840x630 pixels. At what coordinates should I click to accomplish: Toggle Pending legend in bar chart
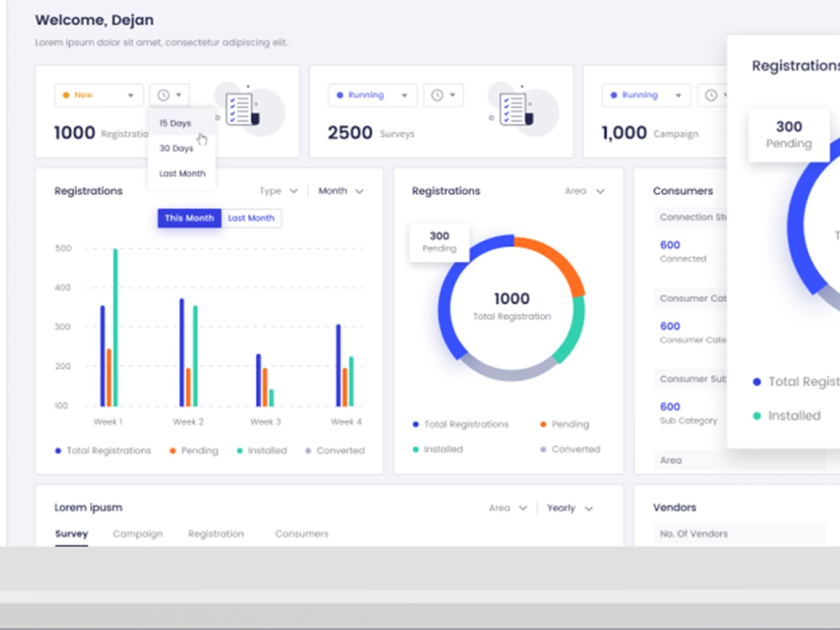[194, 450]
